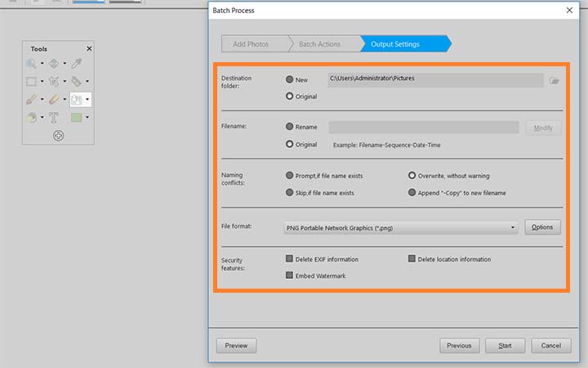This screenshot has width=588, height=368.
Task: Select the diamond-shaped transform tool
Action: [54, 64]
